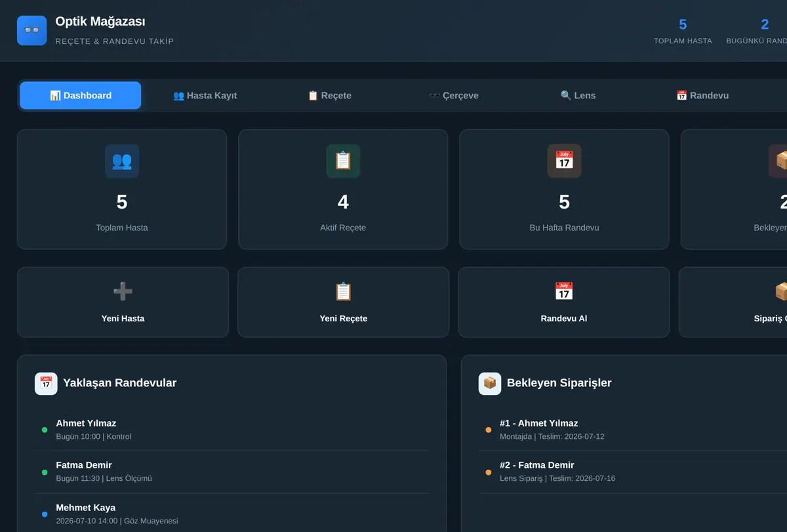Select the Lens tab
This screenshot has width=787, height=532.
click(x=578, y=95)
